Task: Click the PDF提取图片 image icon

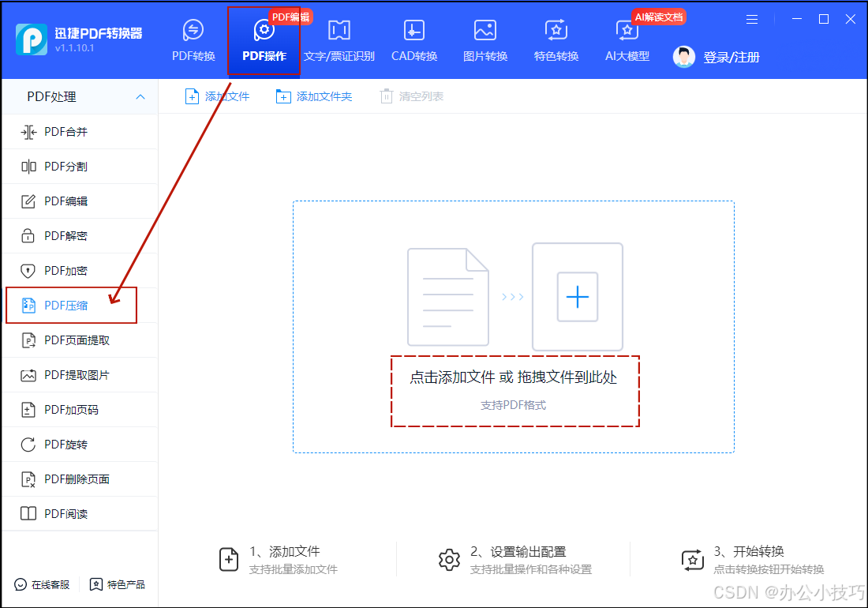Action: click(x=28, y=375)
